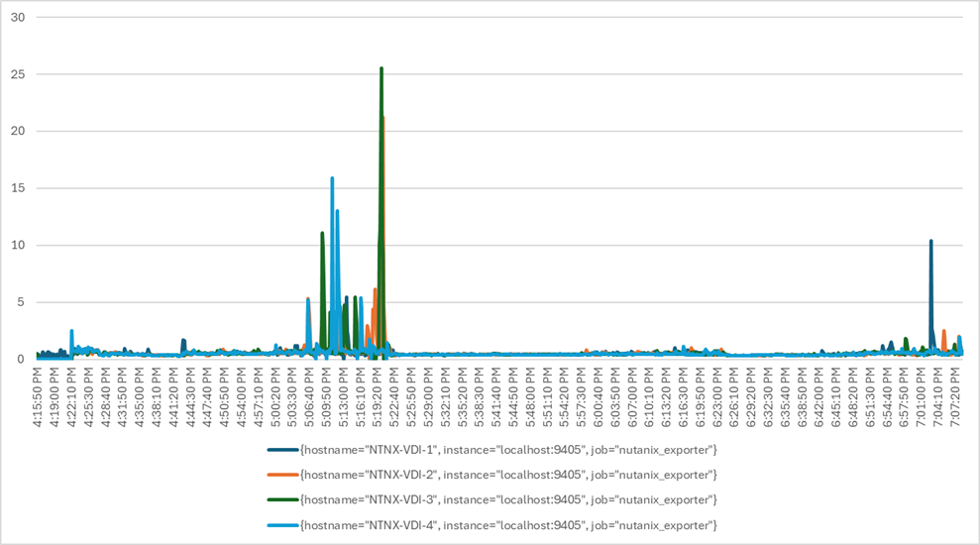Click the x-axis label 6:00:40 PM
Image resolution: width=980 pixels, height=545 pixels.
599,397
